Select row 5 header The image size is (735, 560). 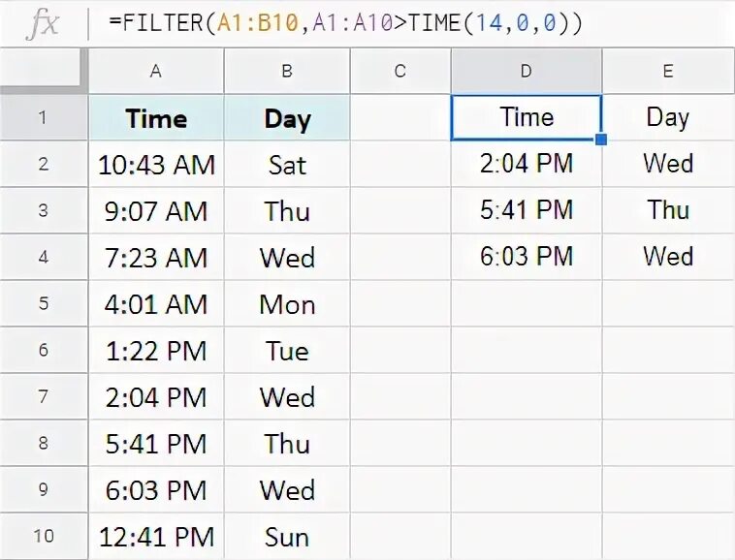click(x=43, y=304)
